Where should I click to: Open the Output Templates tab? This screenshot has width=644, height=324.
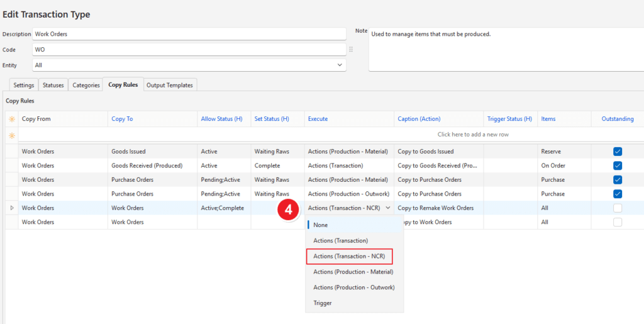click(x=170, y=85)
